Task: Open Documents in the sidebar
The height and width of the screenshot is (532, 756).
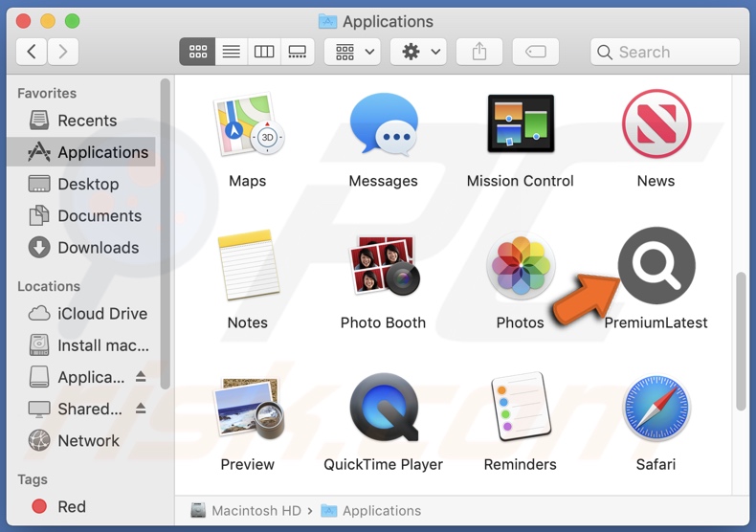Action: pos(81,216)
